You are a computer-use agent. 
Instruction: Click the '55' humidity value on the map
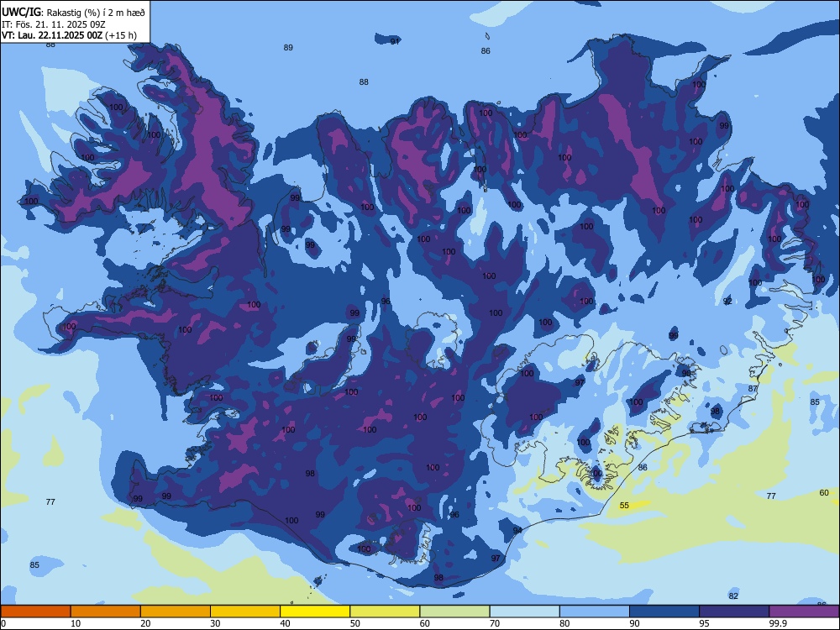(624, 505)
